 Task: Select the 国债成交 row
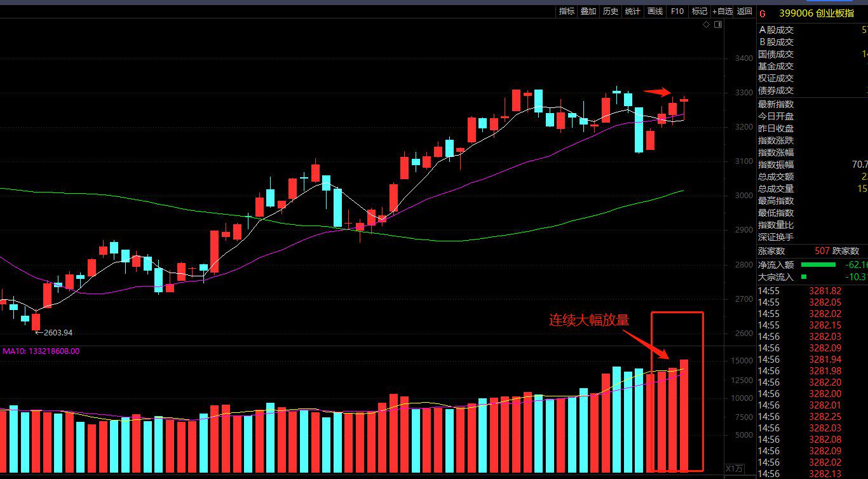tap(812, 54)
